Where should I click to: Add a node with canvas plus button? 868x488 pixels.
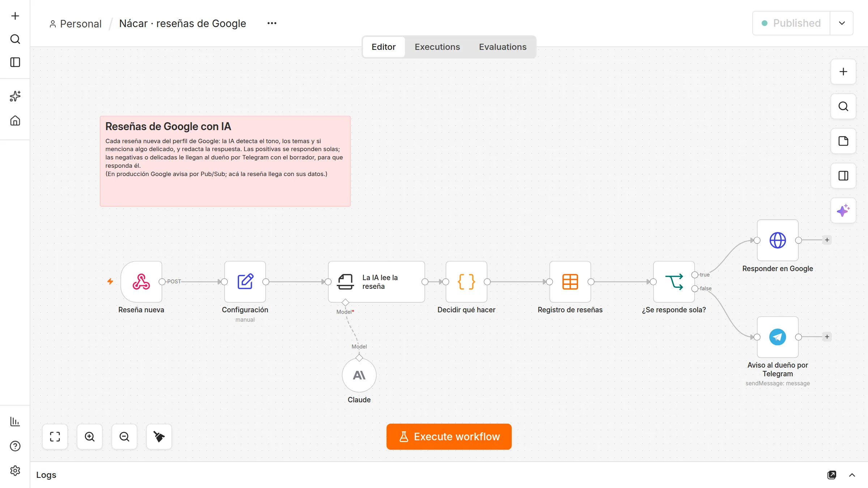[x=843, y=72]
